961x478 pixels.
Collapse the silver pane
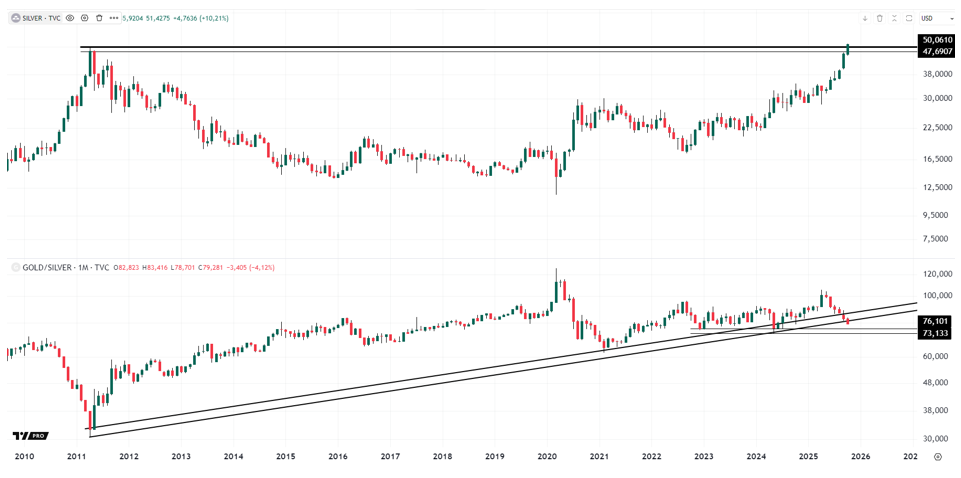pyautogui.click(x=894, y=18)
